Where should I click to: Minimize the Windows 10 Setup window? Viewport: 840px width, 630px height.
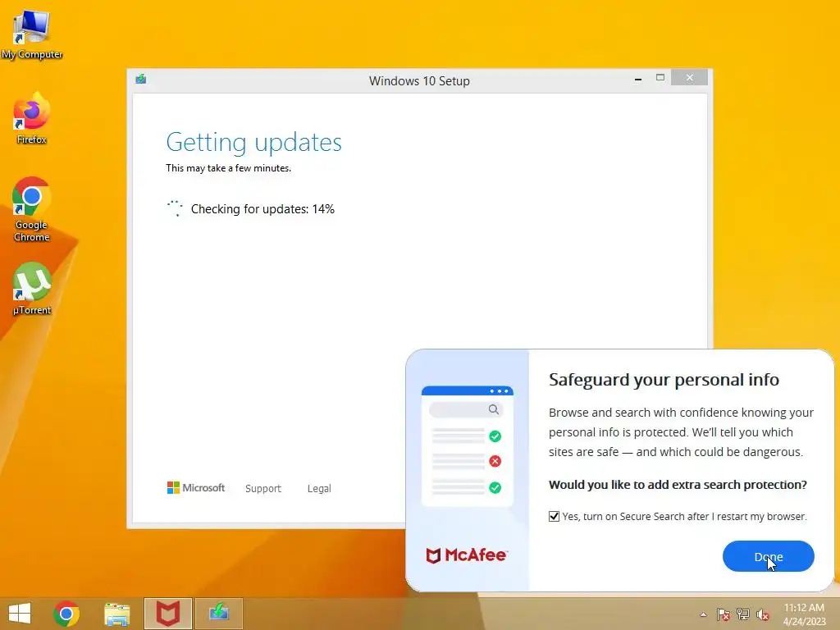(638, 79)
